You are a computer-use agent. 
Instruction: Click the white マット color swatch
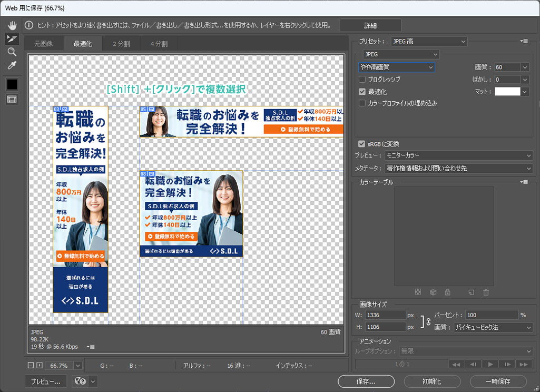507,92
